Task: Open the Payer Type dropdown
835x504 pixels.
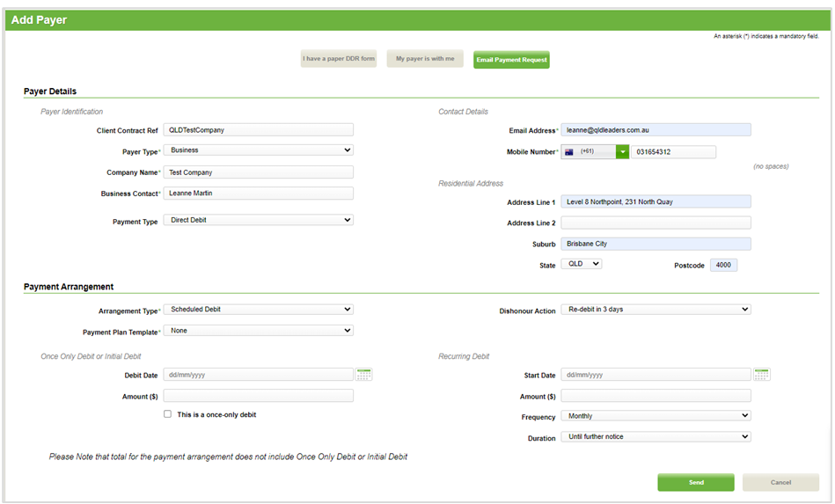Action: pos(258,150)
